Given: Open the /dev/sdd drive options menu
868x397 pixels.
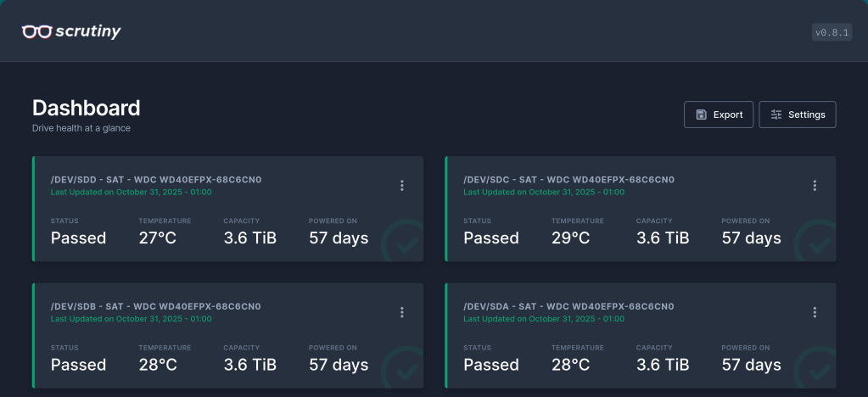Looking at the screenshot, I should (402, 186).
